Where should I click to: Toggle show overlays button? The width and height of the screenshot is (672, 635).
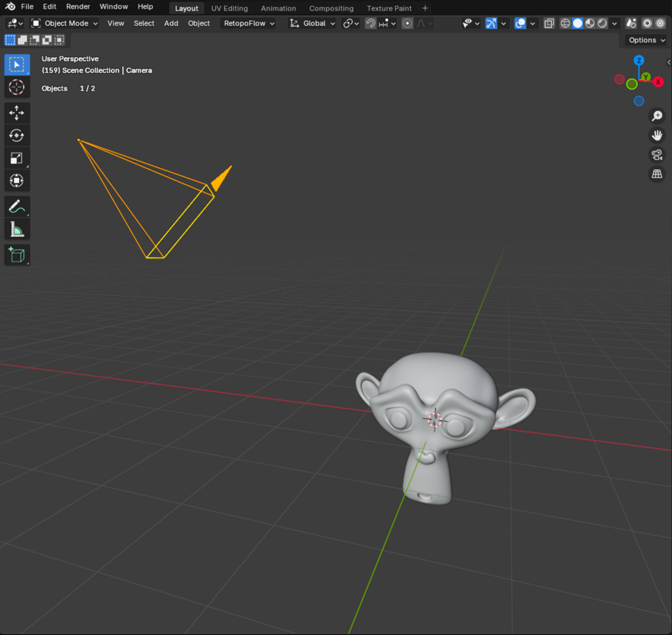[520, 24]
